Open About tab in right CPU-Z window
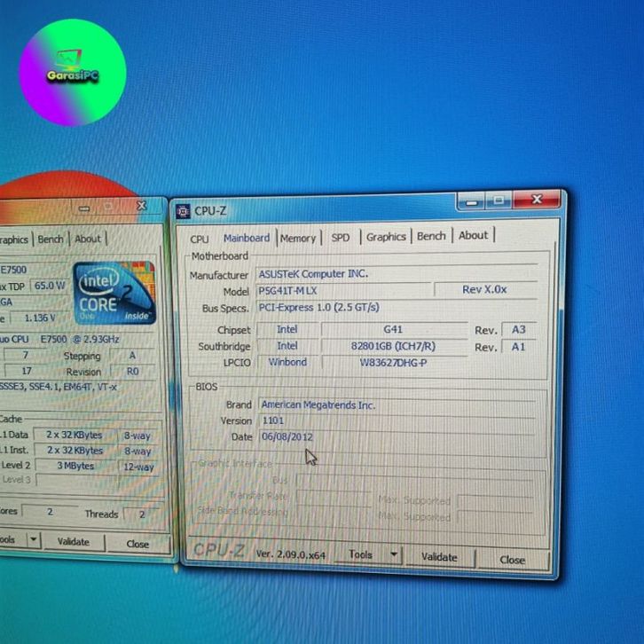 (x=473, y=235)
